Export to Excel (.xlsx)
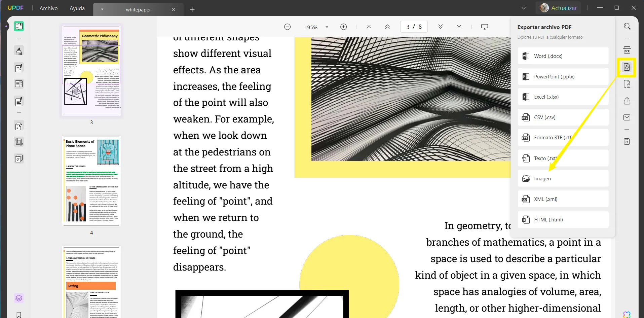Image resolution: width=644 pixels, height=318 pixels. click(x=563, y=97)
